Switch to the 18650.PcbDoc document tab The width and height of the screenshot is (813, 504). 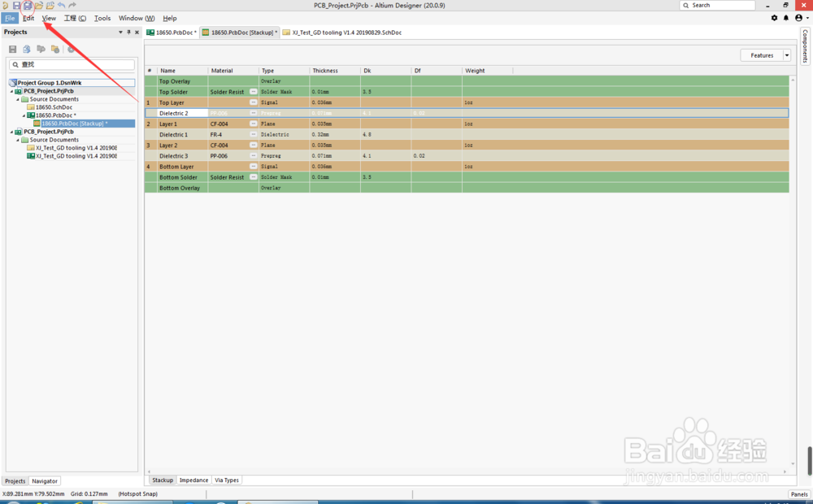pos(172,33)
